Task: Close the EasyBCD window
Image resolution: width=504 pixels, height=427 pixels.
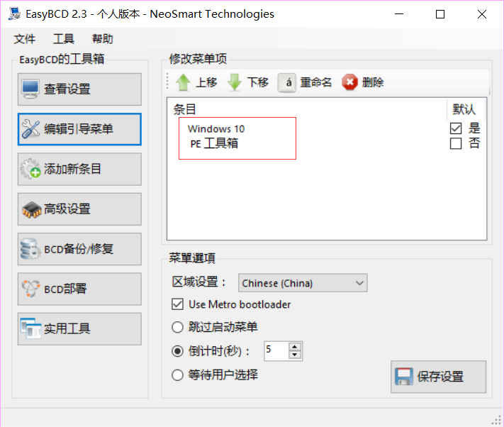Action: (x=482, y=14)
